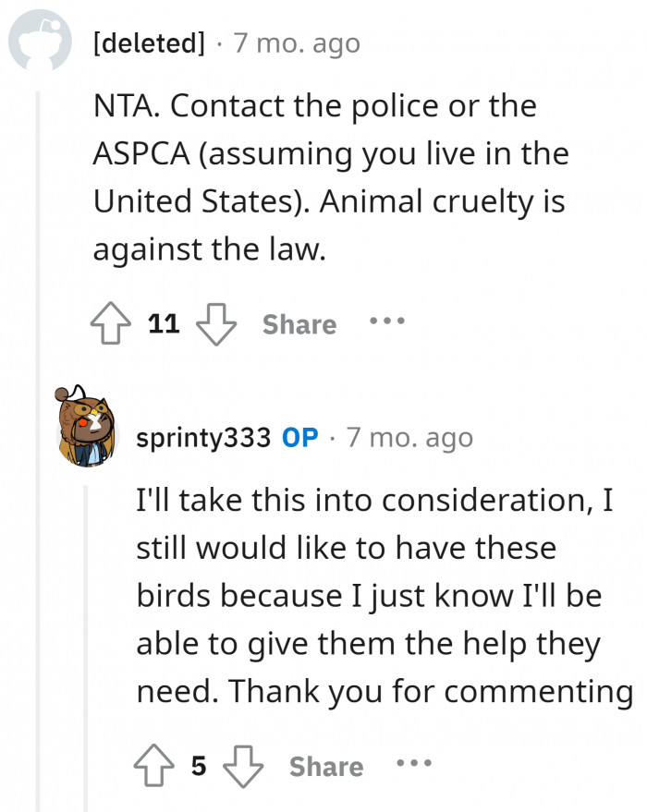Image resolution: width=647 pixels, height=812 pixels.
Task: Downvote the [deleted] user's NTA comment
Action: click(x=219, y=324)
